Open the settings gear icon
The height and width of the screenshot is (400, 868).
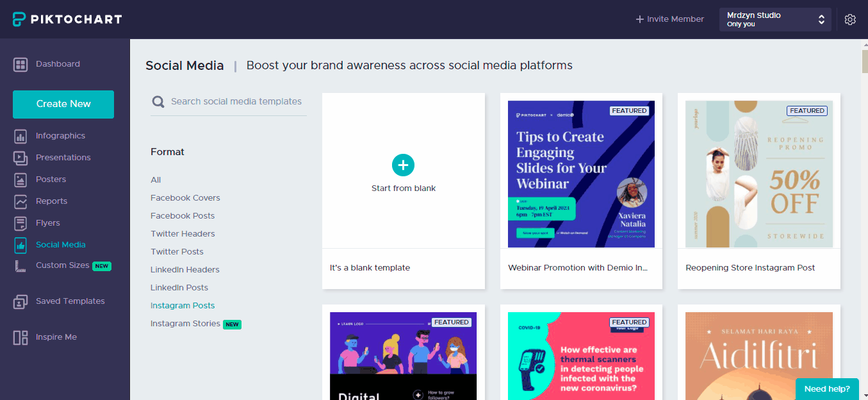pos(850,19)
